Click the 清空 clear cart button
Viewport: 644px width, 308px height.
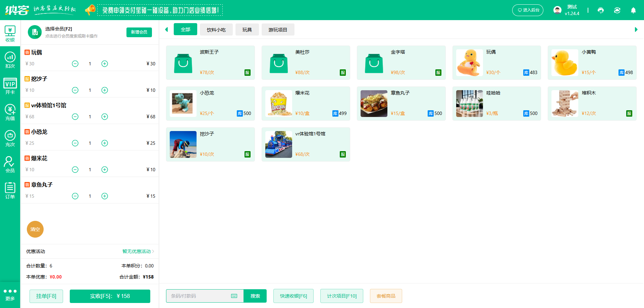click(35, 229)
